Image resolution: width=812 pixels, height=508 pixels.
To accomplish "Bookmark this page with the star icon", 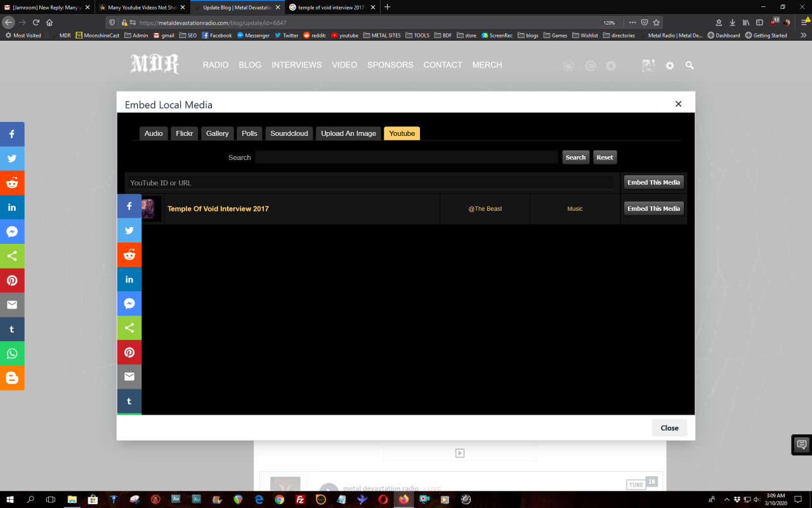I will pyautogui.click(x=657, y=22).
